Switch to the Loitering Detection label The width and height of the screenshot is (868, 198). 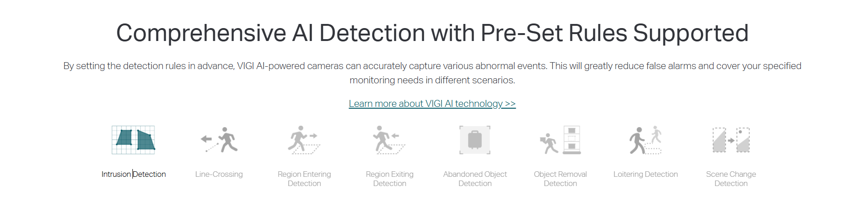645,174
